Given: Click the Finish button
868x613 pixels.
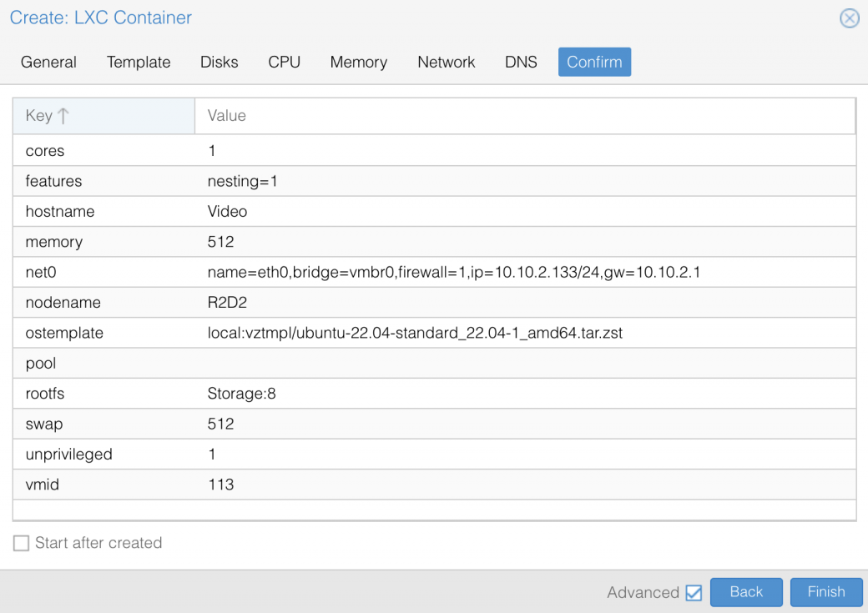Looking at the screenshot, I should click(x=825, y=592).
